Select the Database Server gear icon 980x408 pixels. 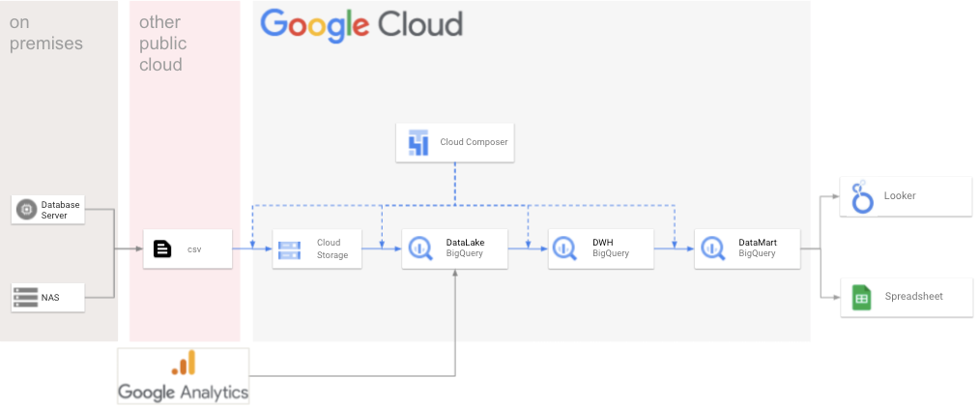pyautogui.click(x=26, y=210)
